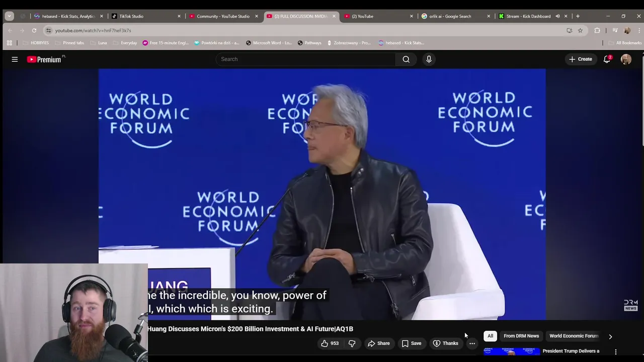The image size is (644, 362).
Task: Install app icon in the address bar
Action: point(570,30)
